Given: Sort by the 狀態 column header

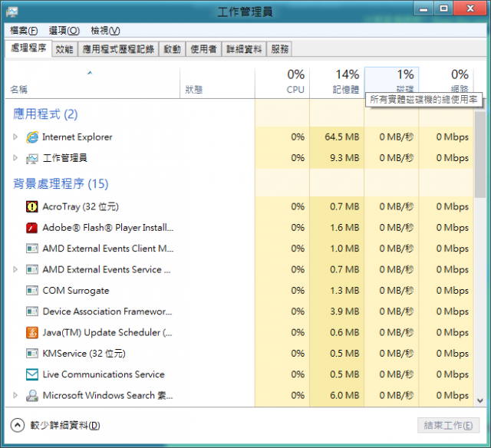Looking at the screenshot, I should [x=217, y=84].
